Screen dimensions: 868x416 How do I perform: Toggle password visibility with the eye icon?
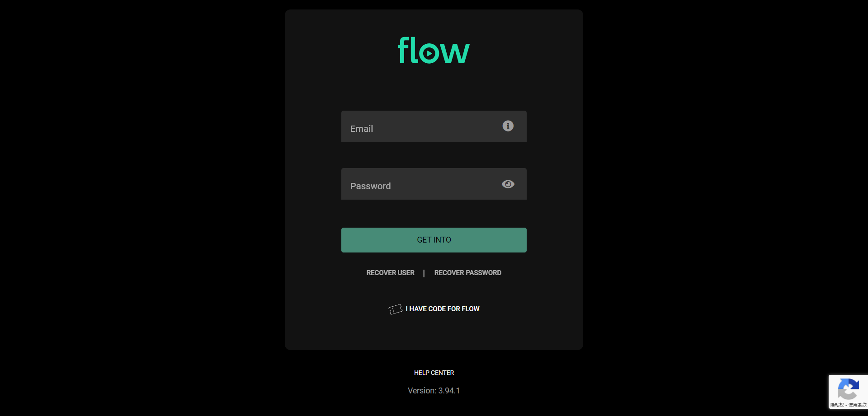(x=508, y=184)
